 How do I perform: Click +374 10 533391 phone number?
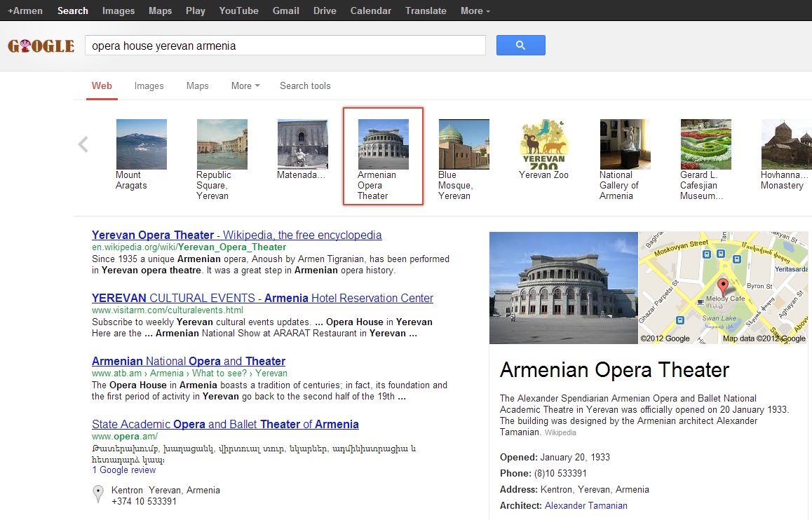click(144, 501)
